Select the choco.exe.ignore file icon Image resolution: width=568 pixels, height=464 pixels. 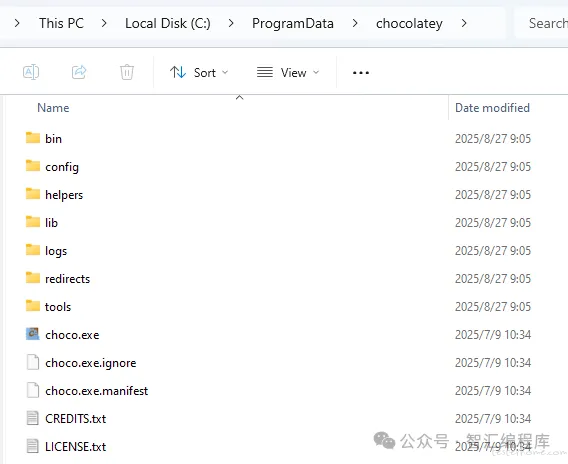coord(33,362)
